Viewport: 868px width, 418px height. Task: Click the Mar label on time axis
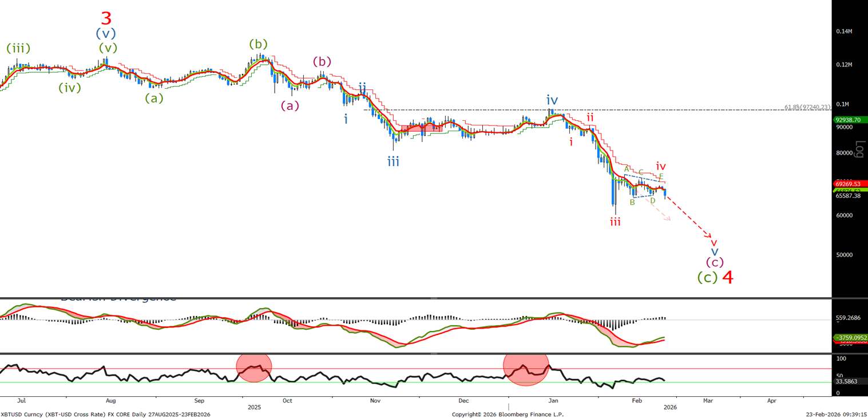click(x=708, y=401)
